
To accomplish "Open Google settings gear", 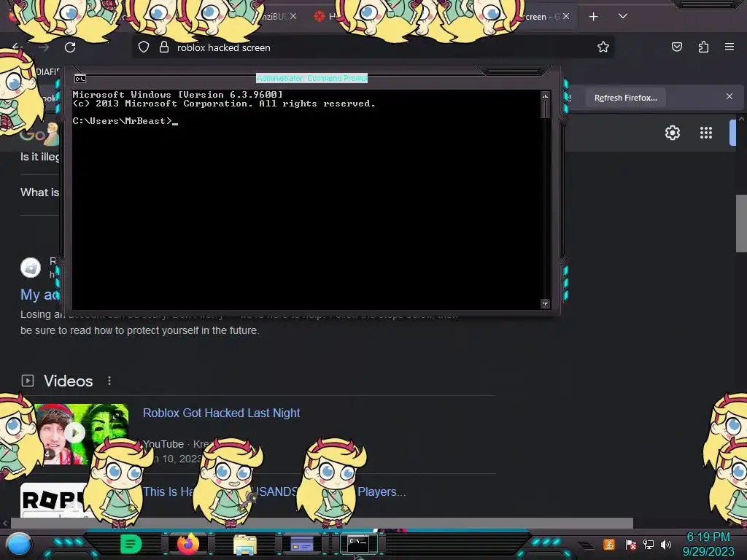I will [x=672, y=133].
